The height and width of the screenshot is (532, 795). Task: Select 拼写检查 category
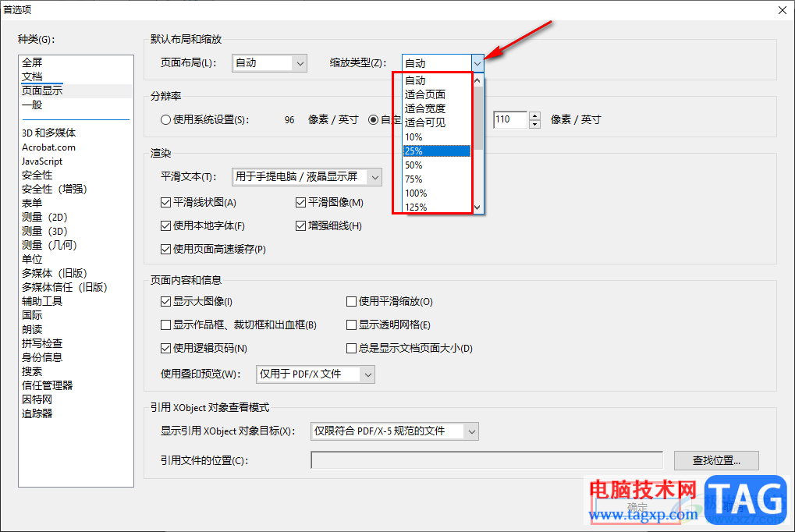(x=42, y=343)
